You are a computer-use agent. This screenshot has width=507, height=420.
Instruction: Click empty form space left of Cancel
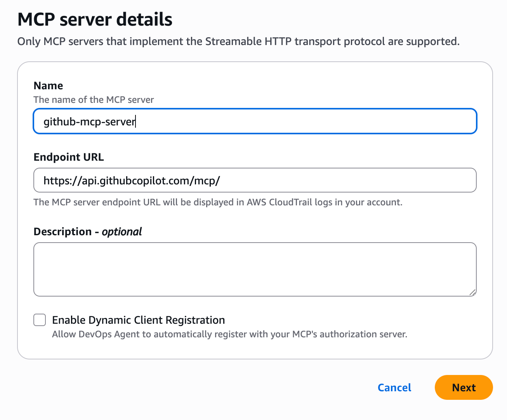194,387
